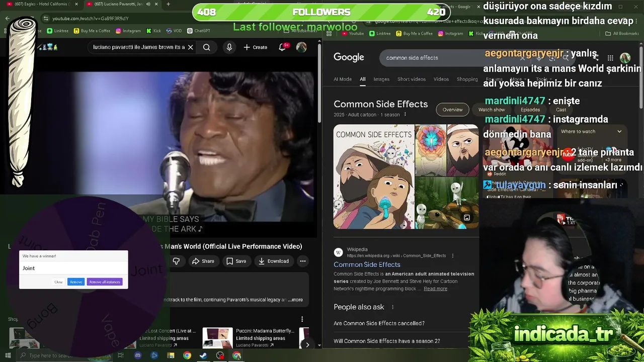Viewport: 644px width, 362px height.
Task: Click Save under the video
Action: click(236, 261)
